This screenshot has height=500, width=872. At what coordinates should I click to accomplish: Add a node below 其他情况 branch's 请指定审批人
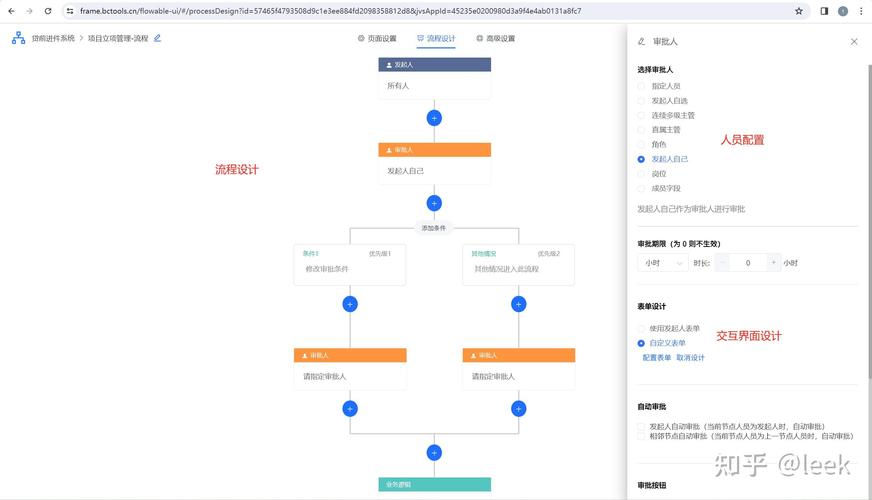coord(519,409)
